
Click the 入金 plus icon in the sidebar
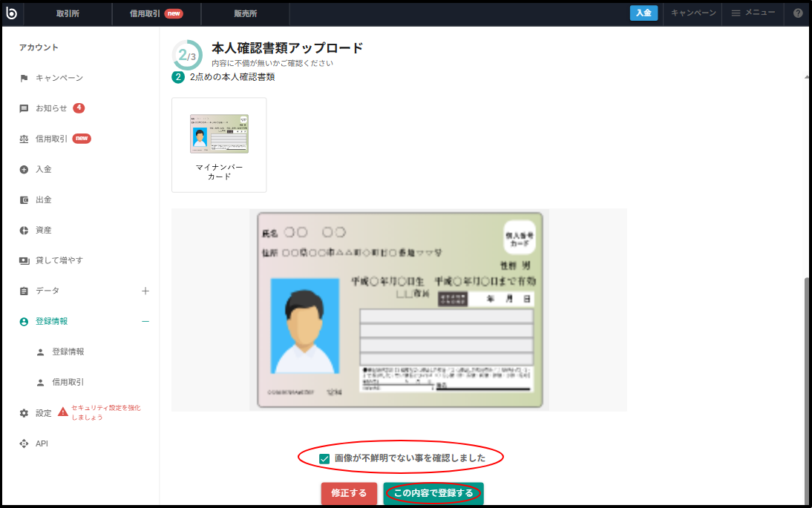tap(24, 168)
